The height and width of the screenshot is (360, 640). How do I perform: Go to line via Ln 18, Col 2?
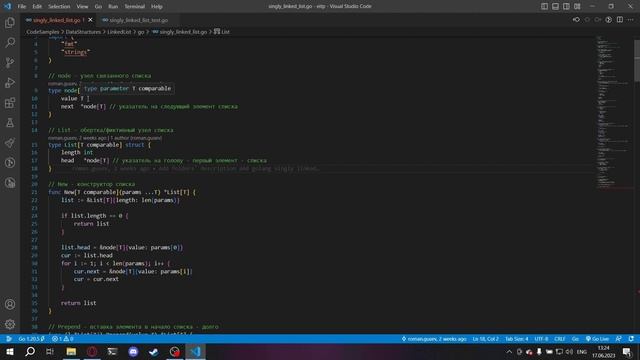coord(485,339)
